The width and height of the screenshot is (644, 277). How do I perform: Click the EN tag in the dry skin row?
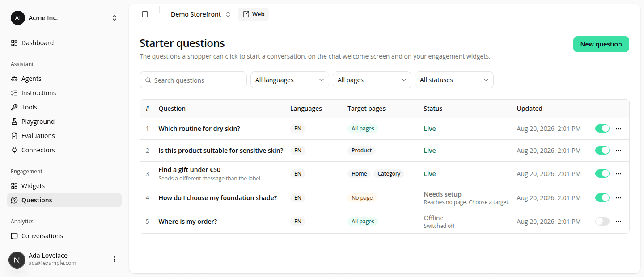tap(298, 129)
